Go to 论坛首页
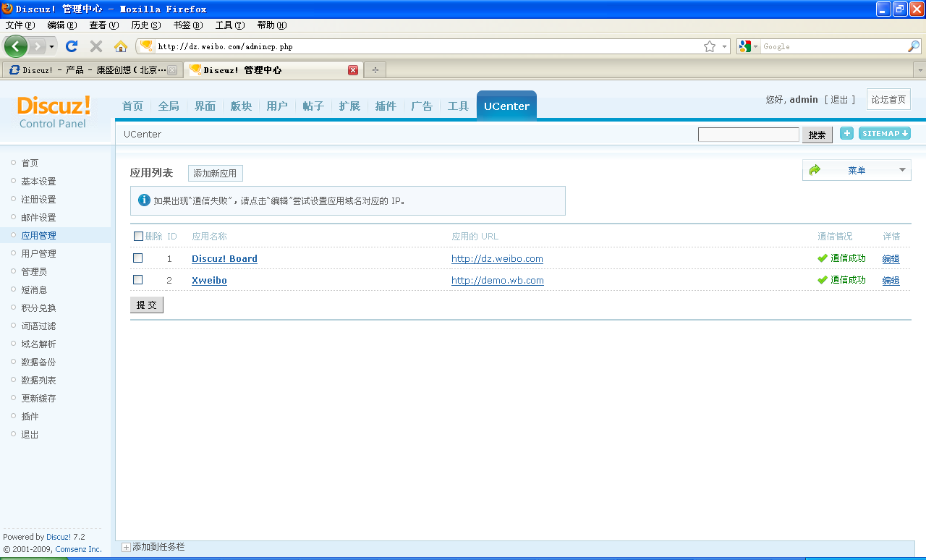Screen dimensions: 926x560 888,100
